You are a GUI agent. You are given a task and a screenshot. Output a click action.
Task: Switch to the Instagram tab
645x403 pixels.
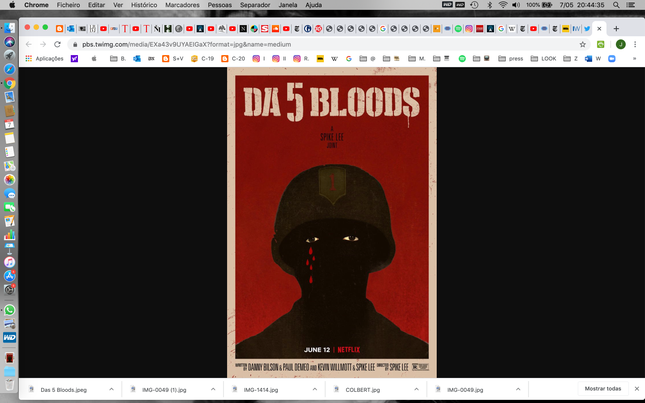click(x=469, y=28)
